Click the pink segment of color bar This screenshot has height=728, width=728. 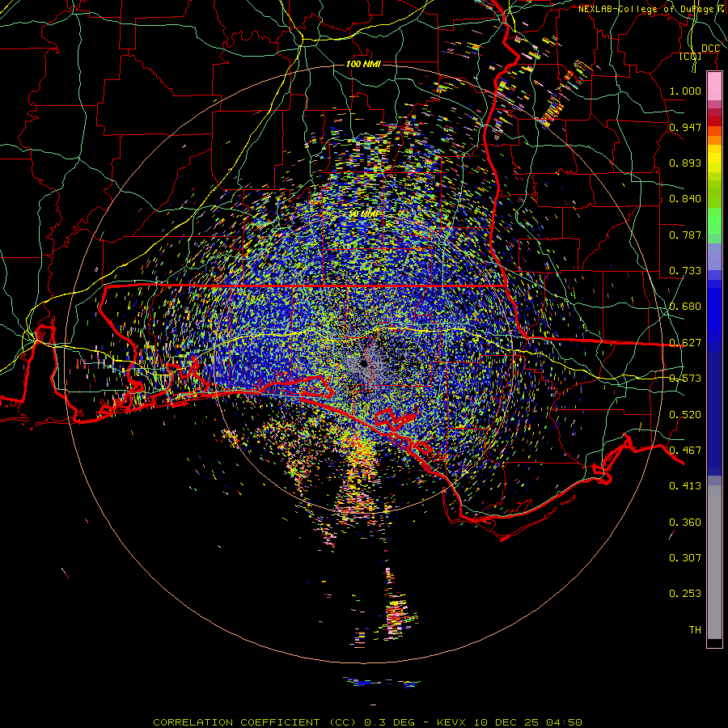coord(714,87)
